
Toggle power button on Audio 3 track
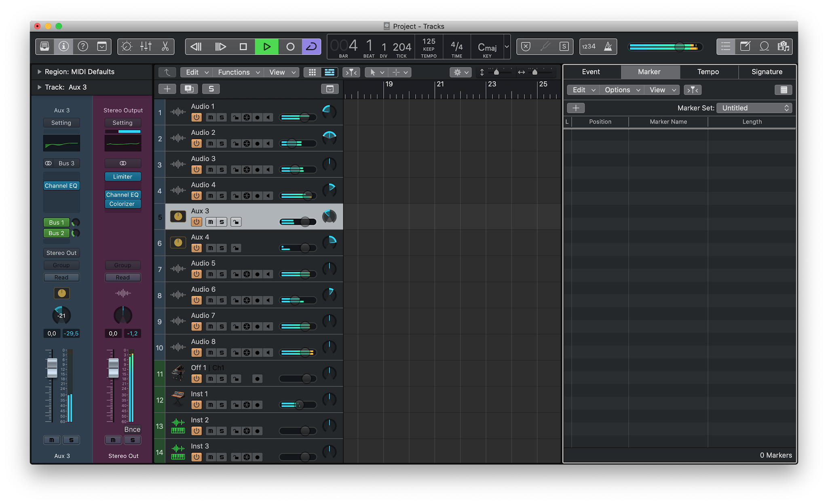[x=196, y=170]
